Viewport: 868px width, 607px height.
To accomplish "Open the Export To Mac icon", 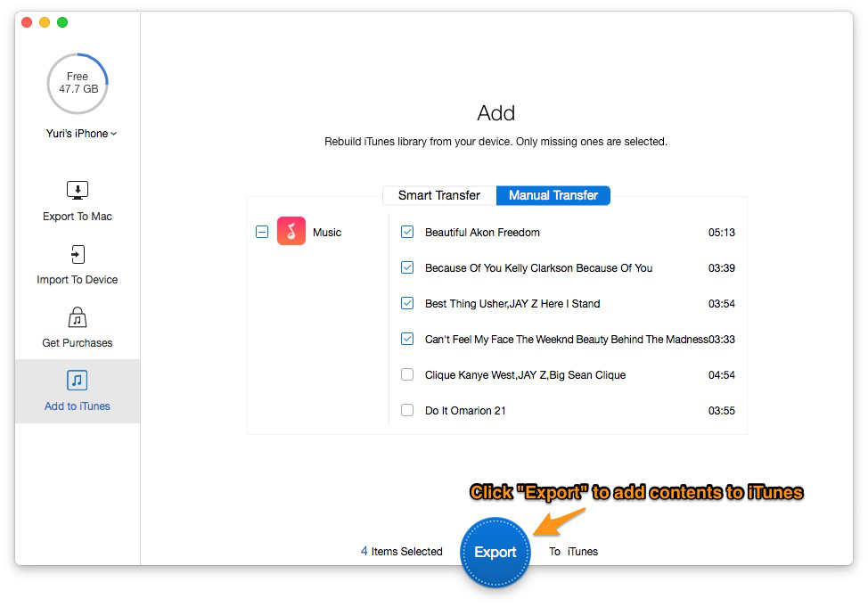I will (x=78, y=190).
